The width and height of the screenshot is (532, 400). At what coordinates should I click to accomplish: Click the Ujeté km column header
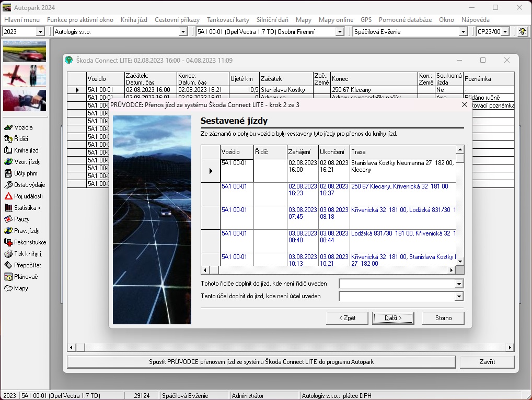coord(244,79)
